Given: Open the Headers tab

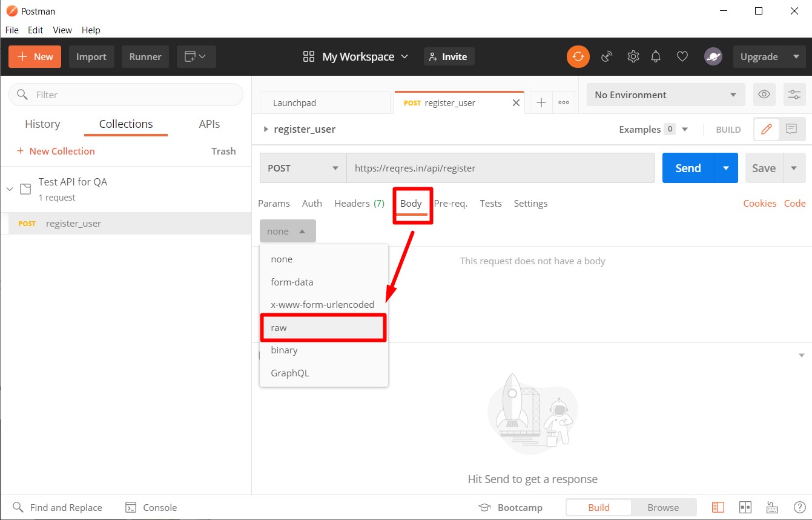Looking at the screenshot, I should pos(359,203).
